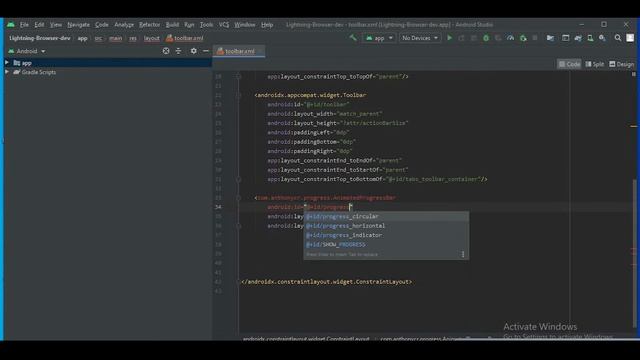
Task: Expand the app module tree node
Action: [x=7, y=62]
